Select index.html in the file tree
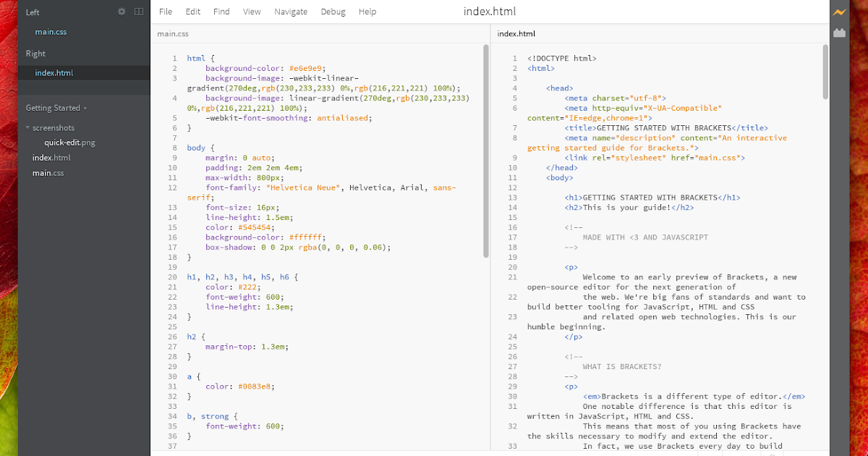 click(x=51, y=157)
